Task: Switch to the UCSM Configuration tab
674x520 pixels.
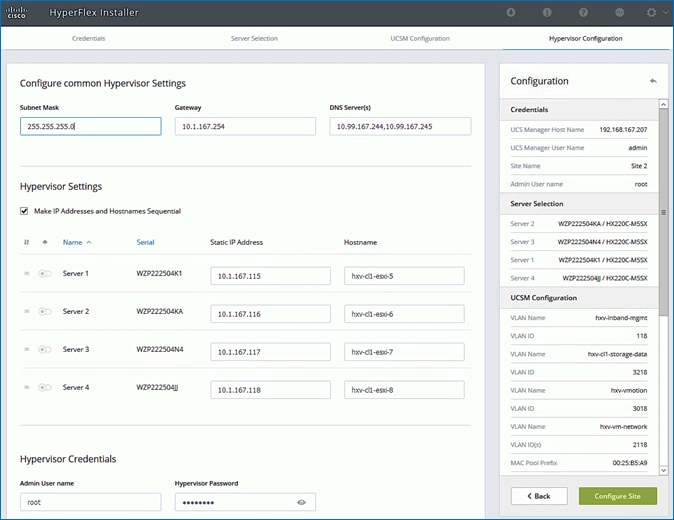Action: click(x=419, y=38)
